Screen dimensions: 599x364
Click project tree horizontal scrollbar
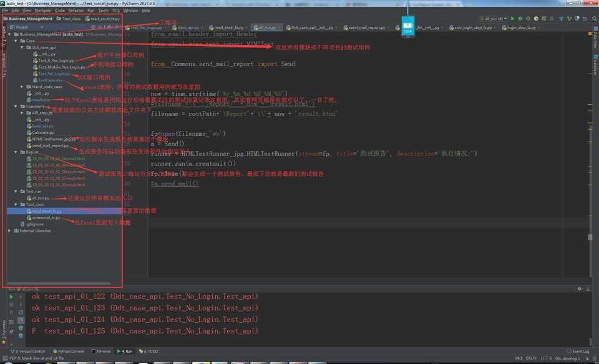[59, 284]
